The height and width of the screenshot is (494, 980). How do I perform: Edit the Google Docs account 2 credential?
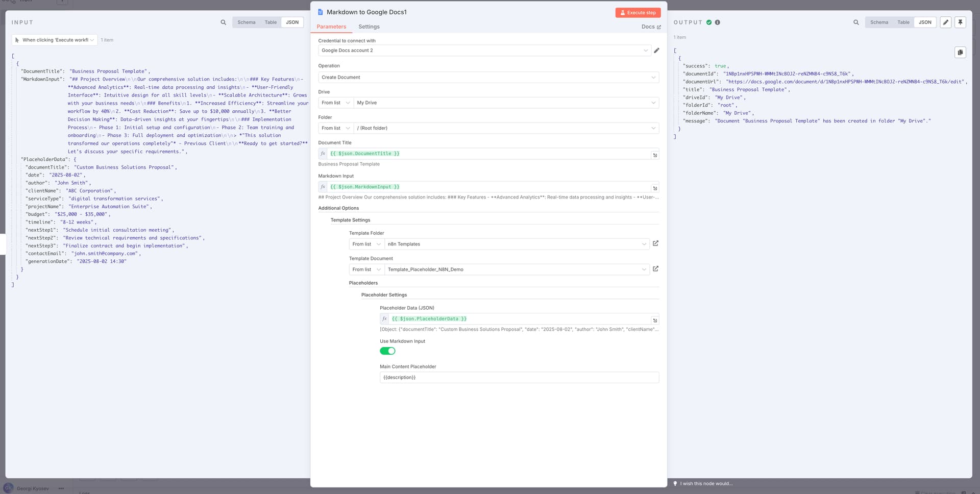pos(657,50)
